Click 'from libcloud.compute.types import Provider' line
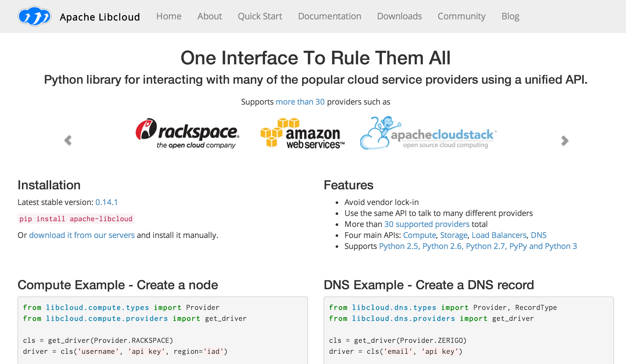The image size is (626, 364). [x=121, y=308]
